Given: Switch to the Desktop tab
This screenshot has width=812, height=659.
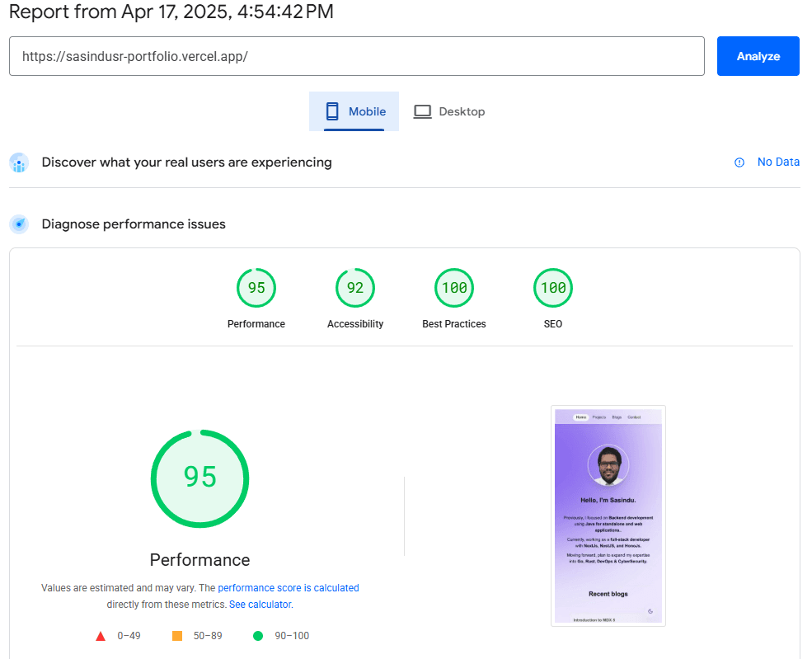Looking at the screenshot, I should pyautogui.click(x=449, y=111).
